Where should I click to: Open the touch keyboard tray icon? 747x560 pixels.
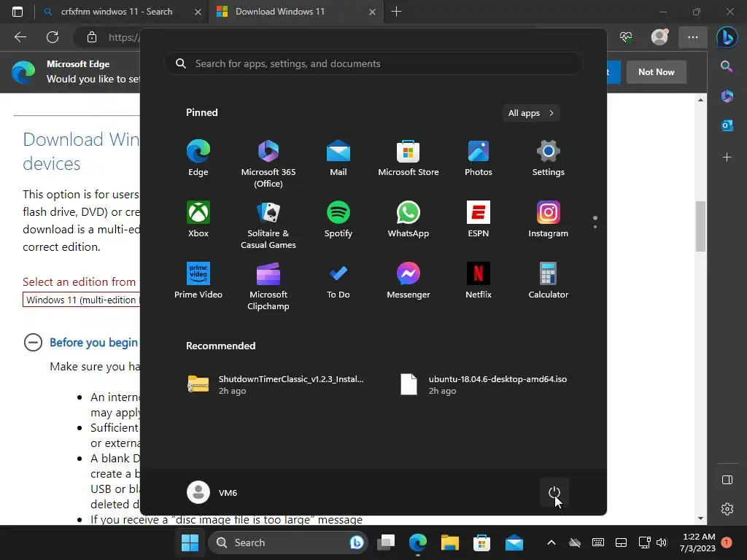[598, 542]
